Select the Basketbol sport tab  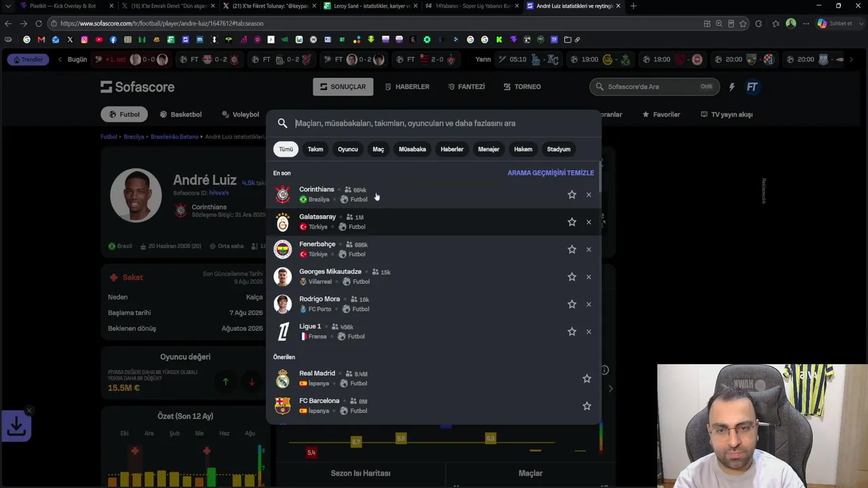180,115
